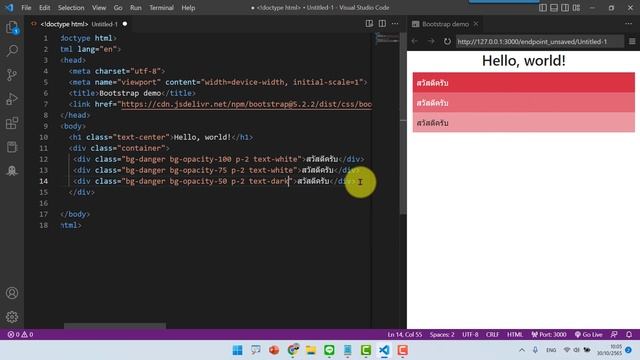Change indentation via Spaces: 2

pyautogui.click(x=442, y=334)
